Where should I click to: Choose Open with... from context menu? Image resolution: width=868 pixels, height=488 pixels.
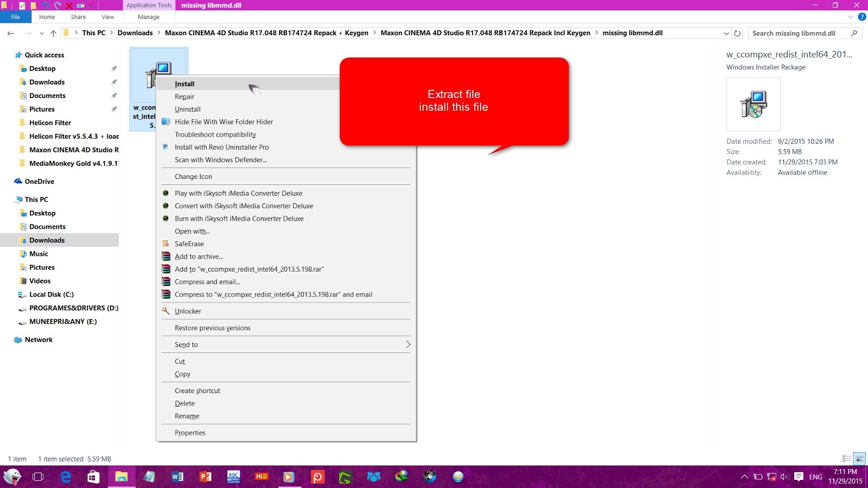(x=286, y=231)
